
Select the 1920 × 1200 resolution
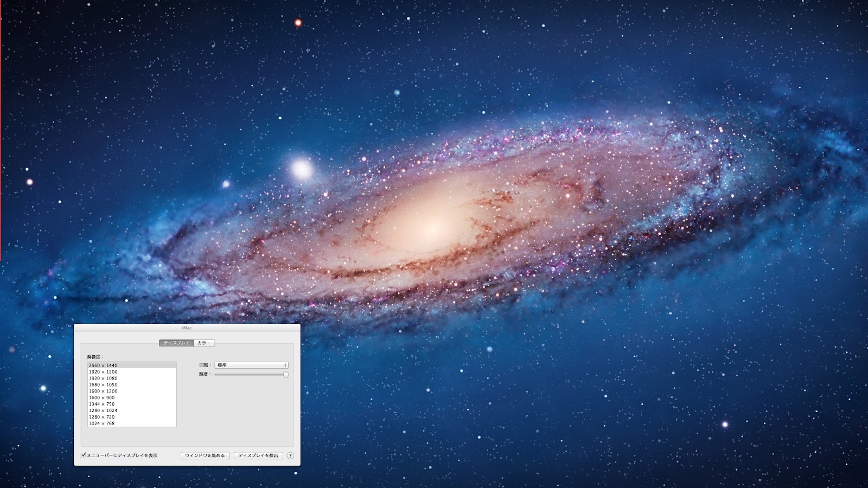tap(132, 372)
